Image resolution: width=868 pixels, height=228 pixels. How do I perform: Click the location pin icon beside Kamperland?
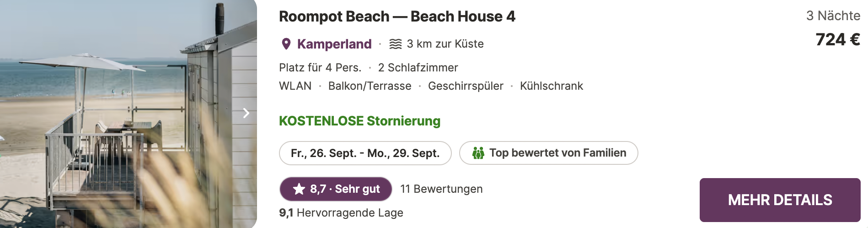pos(286,44)
